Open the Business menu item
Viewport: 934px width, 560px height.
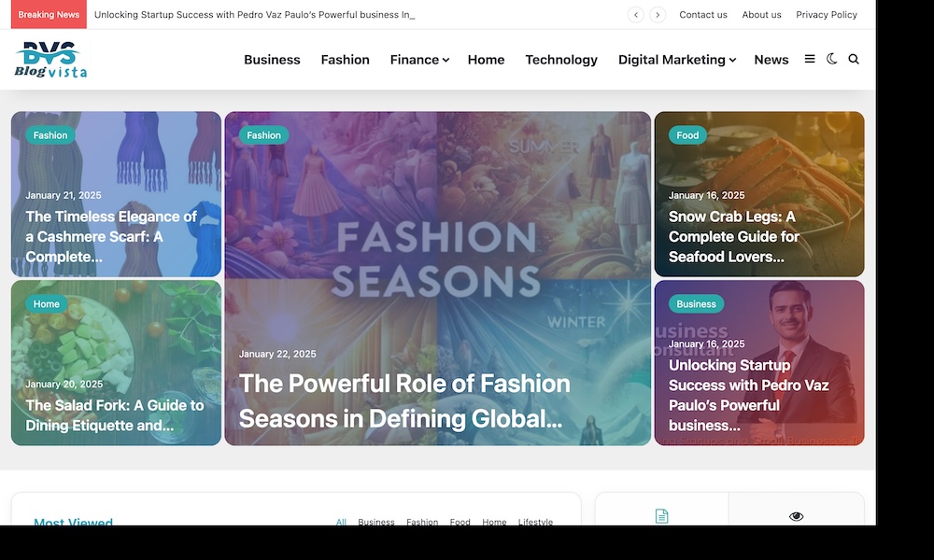pos(272,60)
